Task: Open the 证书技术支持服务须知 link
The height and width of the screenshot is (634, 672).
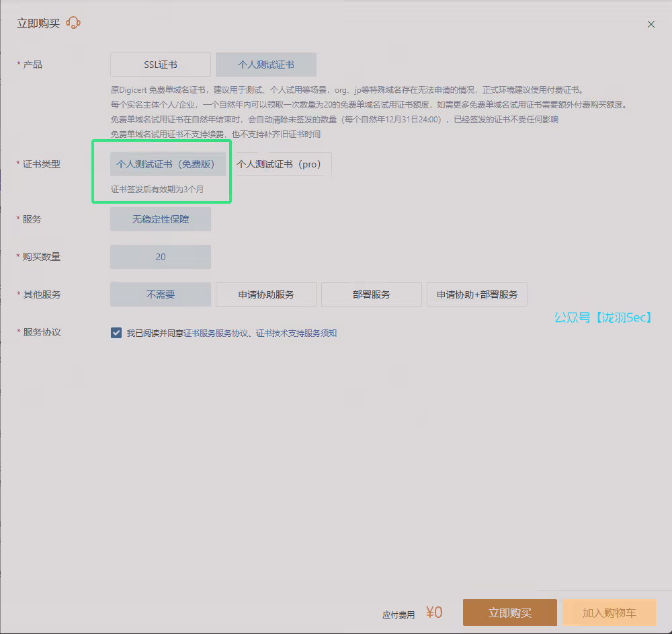Action: click(296, 333)
